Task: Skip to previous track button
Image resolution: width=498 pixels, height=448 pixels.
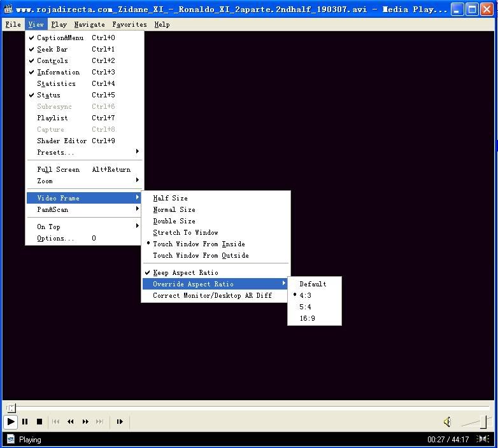Action: (55, 422)
